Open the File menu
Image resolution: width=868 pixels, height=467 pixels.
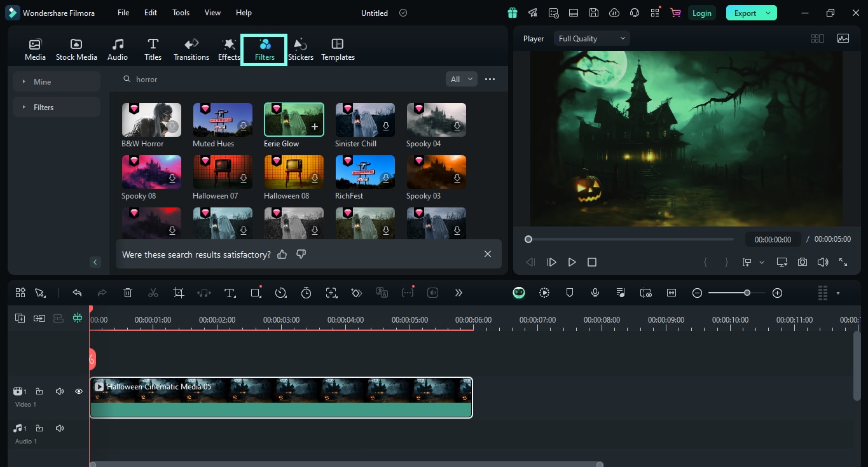click(123, 13)
